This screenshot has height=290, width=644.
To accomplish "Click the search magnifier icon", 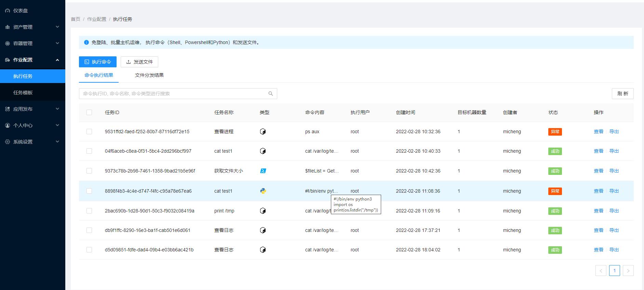I will [271, 94].
